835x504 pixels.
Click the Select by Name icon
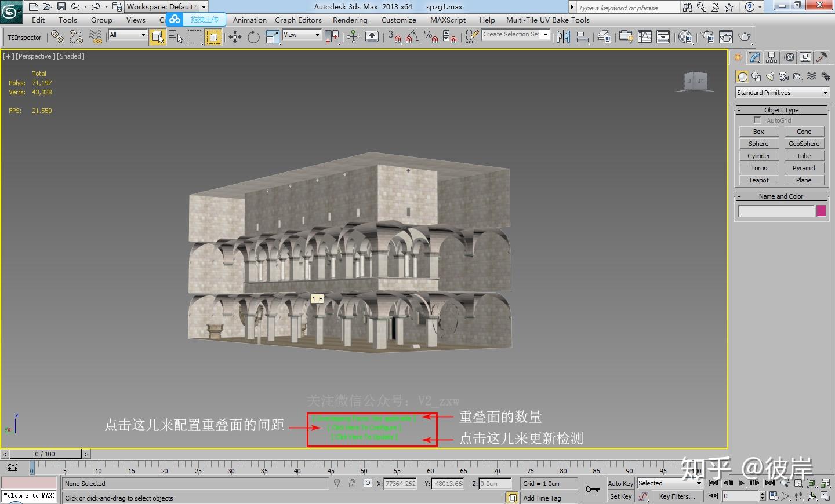click(x=176, y=38)
